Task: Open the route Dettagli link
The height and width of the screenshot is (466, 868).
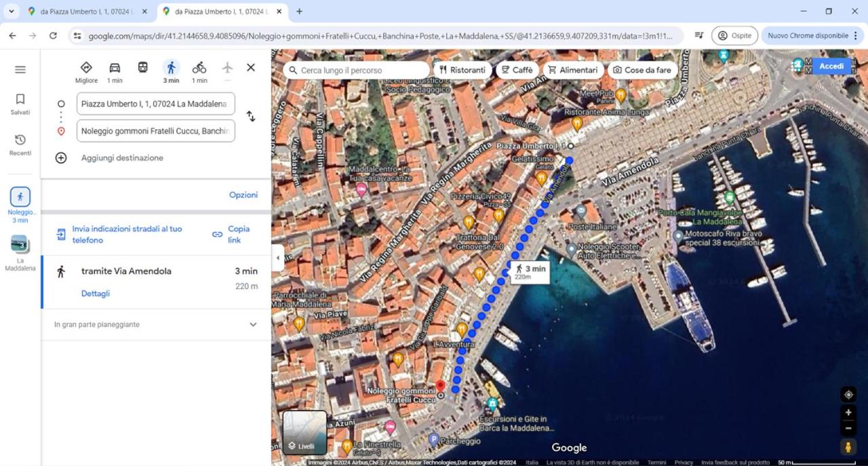Action: 96,294
